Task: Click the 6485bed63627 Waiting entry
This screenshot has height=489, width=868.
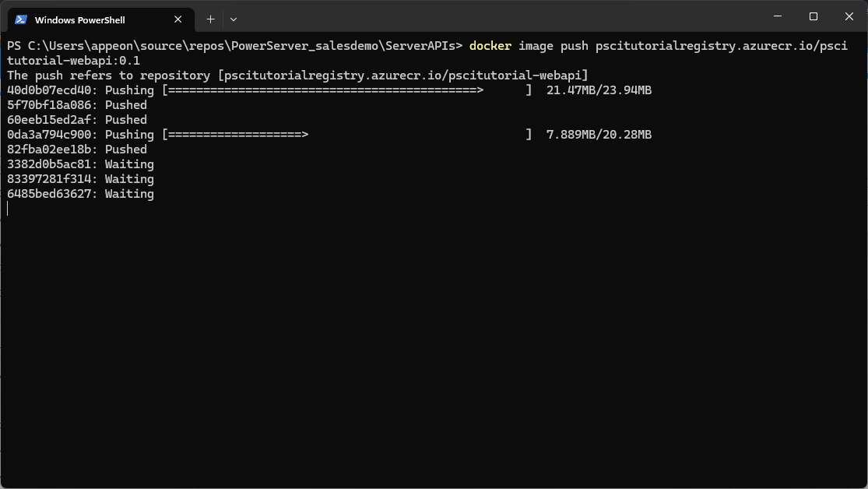Action: (x=80, y=193)
